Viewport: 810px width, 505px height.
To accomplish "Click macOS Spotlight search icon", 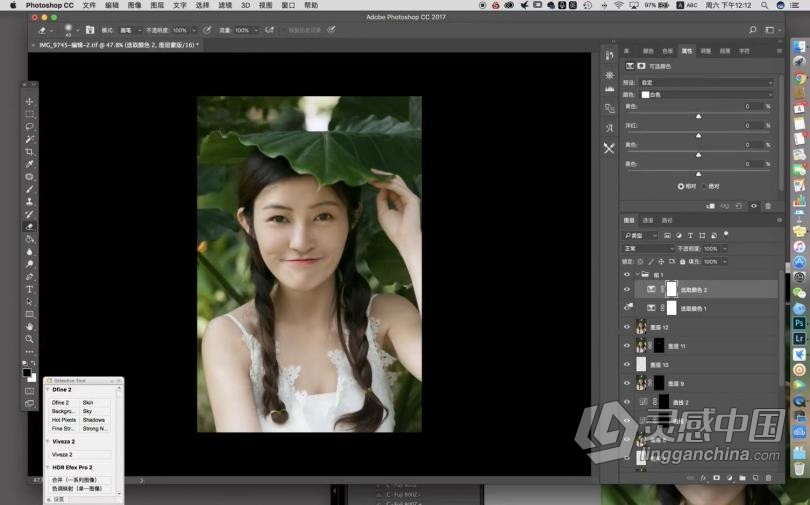I will (764, 5).
